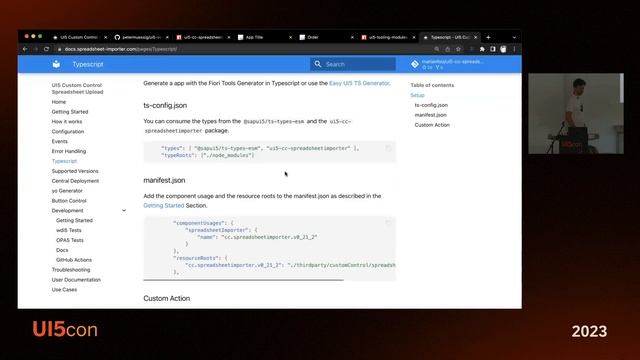This screenshot has height=360, width=640.
Task: Click the docs site logo icon in header
Action: click(x=56, y=64)
